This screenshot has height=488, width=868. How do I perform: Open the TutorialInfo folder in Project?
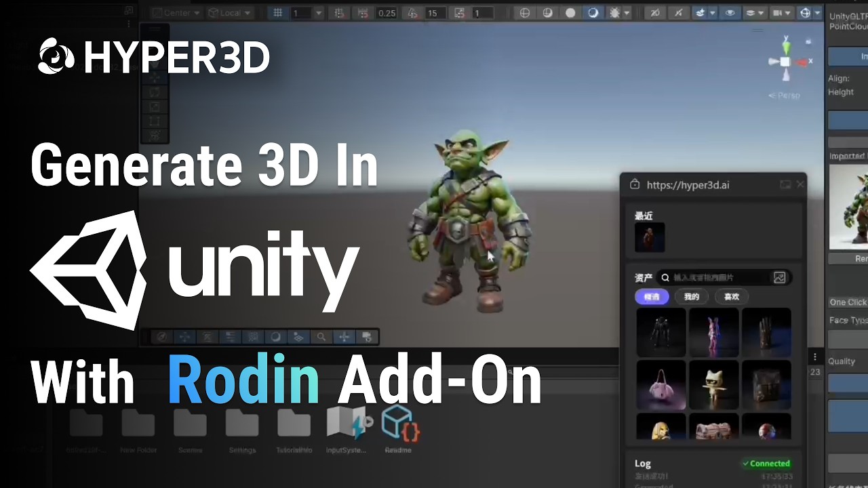click(294, 430)
